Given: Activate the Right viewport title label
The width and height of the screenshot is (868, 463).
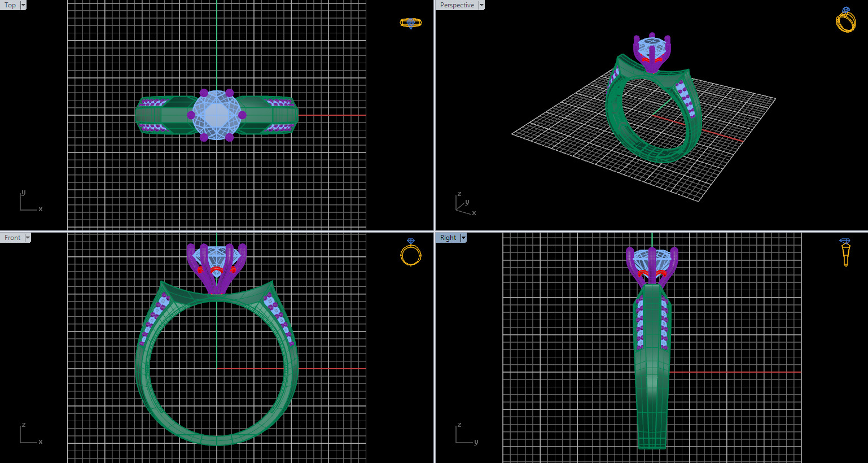Looking at the screenshot, I should [x=448, y=238].
